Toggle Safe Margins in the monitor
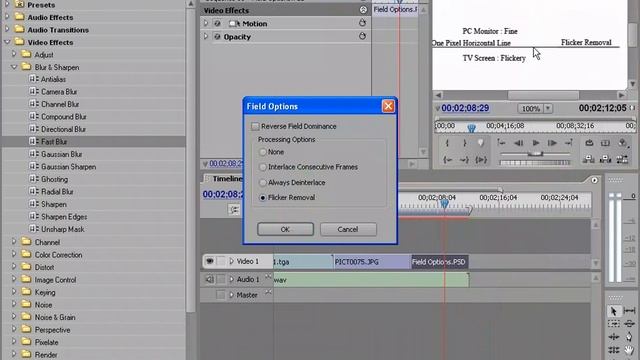 [605, 143]
